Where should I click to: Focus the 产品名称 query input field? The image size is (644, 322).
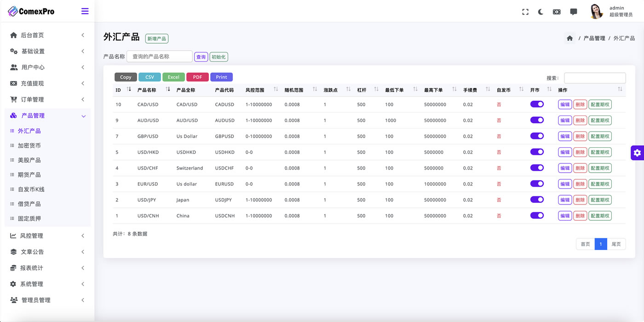(160, 57)
